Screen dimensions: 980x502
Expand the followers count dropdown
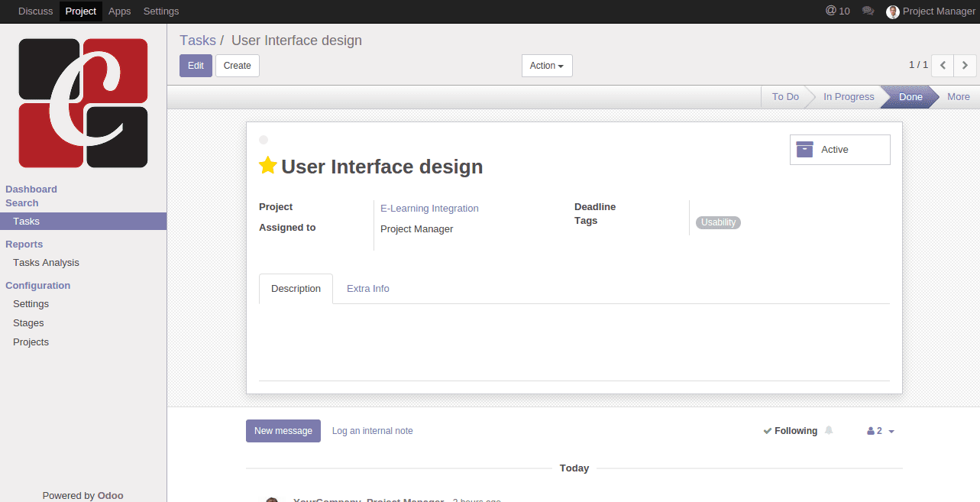tap(881, 431)
